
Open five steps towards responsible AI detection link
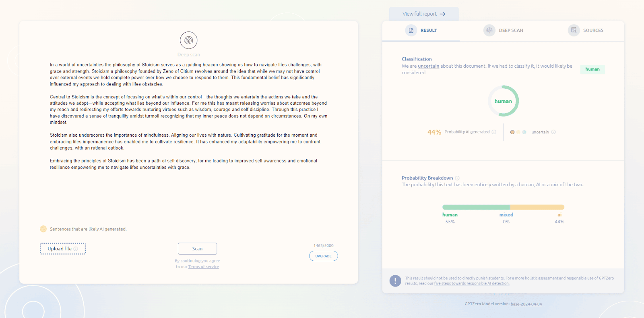coord(472,284)
